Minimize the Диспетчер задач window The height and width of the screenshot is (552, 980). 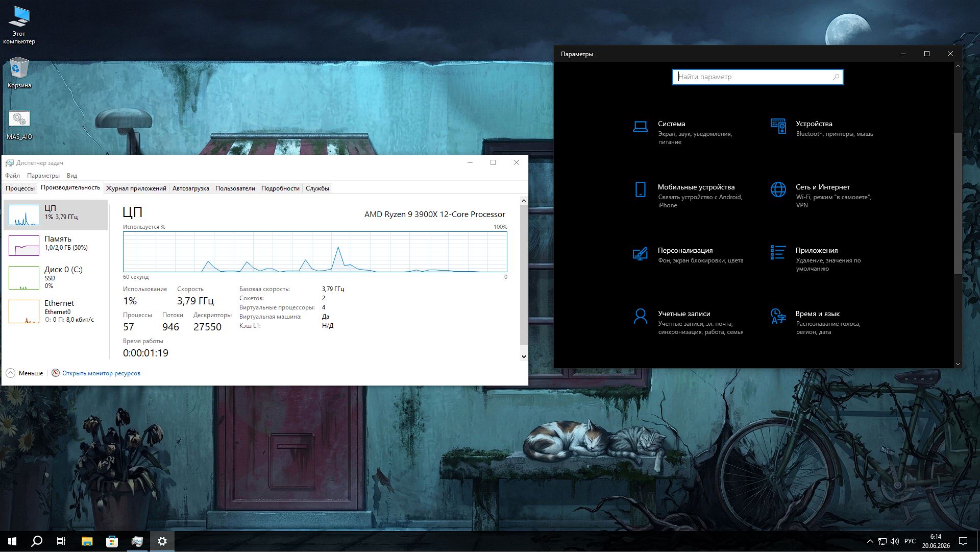click(470, 162)
